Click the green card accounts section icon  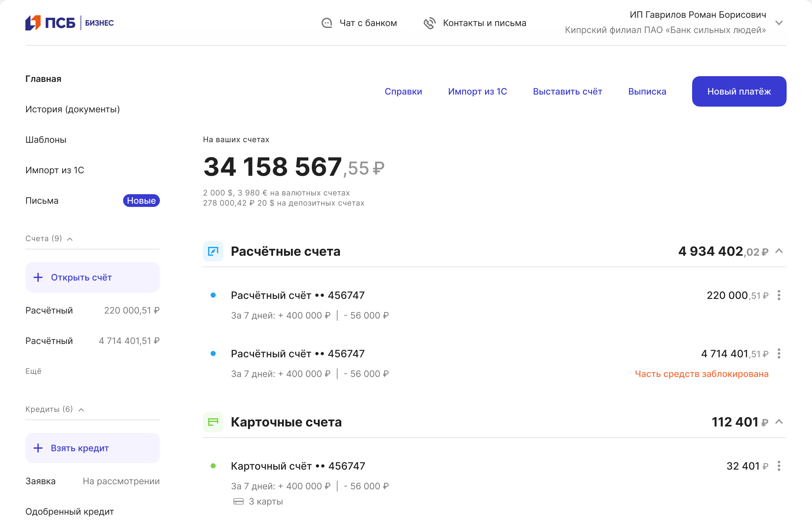[x=213, y=422]
